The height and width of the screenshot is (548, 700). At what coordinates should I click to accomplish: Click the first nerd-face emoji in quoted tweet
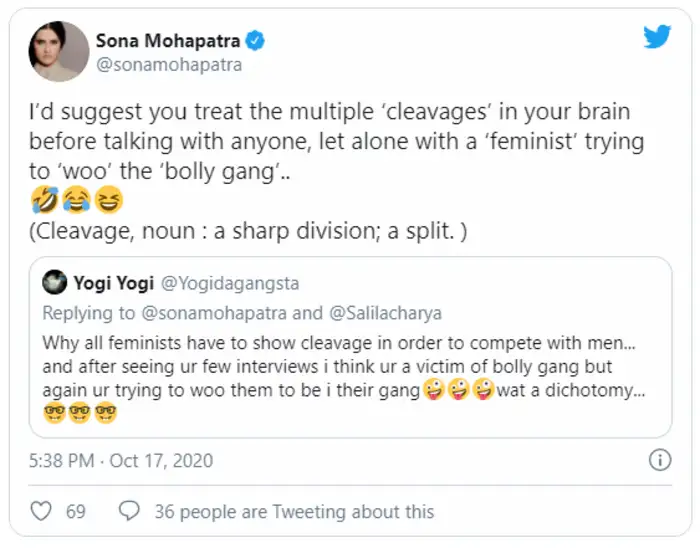click(x=55, y=412)
